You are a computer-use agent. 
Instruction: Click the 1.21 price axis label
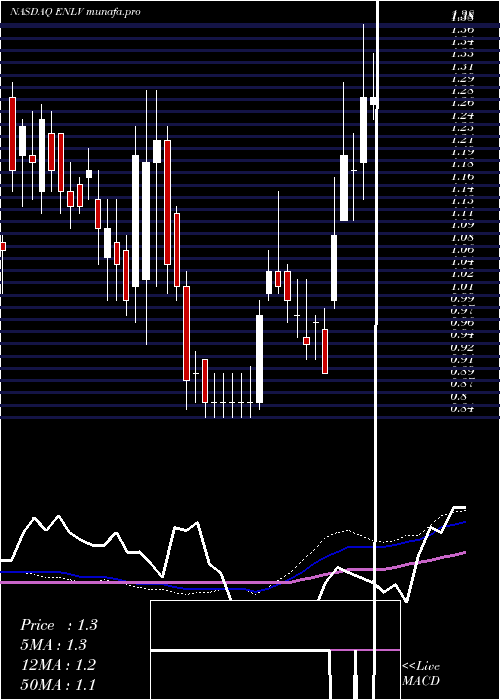tap(462, 140)
